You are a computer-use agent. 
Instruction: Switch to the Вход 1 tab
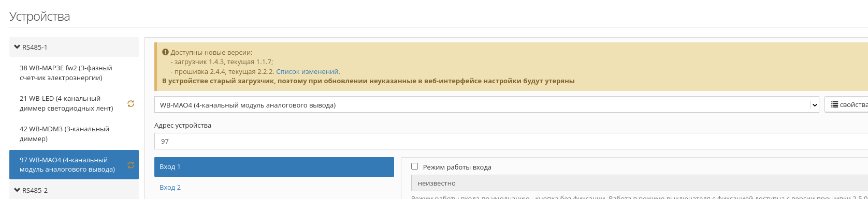click(x=274, y=167)
